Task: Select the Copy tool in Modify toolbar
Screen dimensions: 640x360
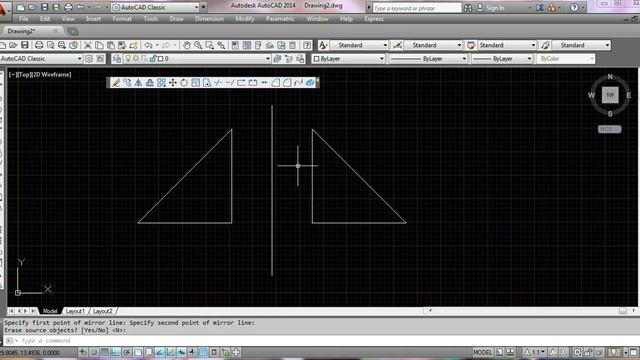Action: (127, 83)
